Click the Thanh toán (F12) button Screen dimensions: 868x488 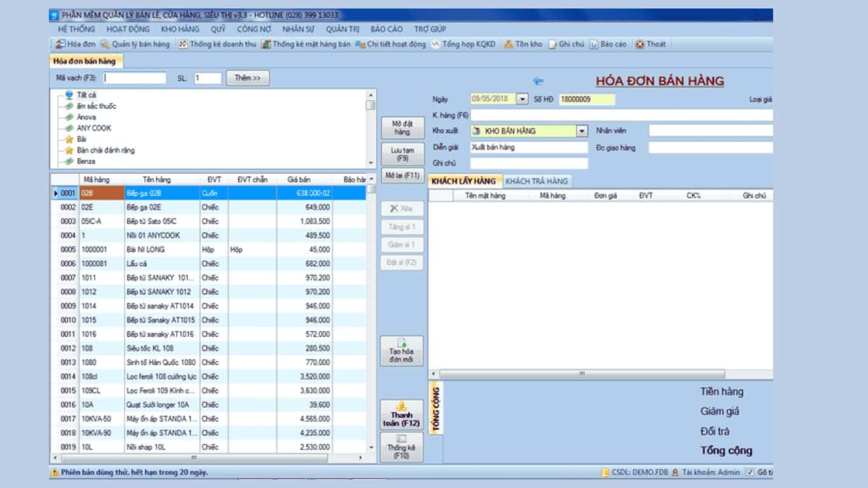(402, 414)
